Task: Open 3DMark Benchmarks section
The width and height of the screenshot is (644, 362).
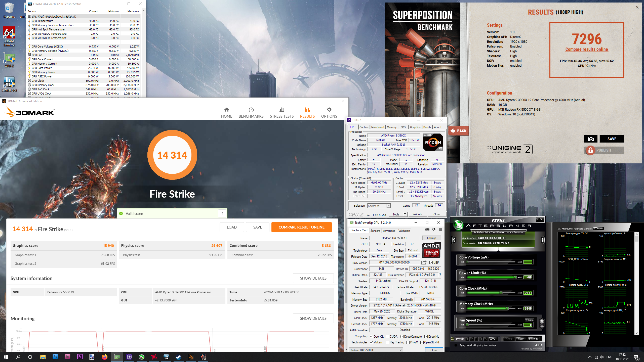Action: tap(251, 112)
